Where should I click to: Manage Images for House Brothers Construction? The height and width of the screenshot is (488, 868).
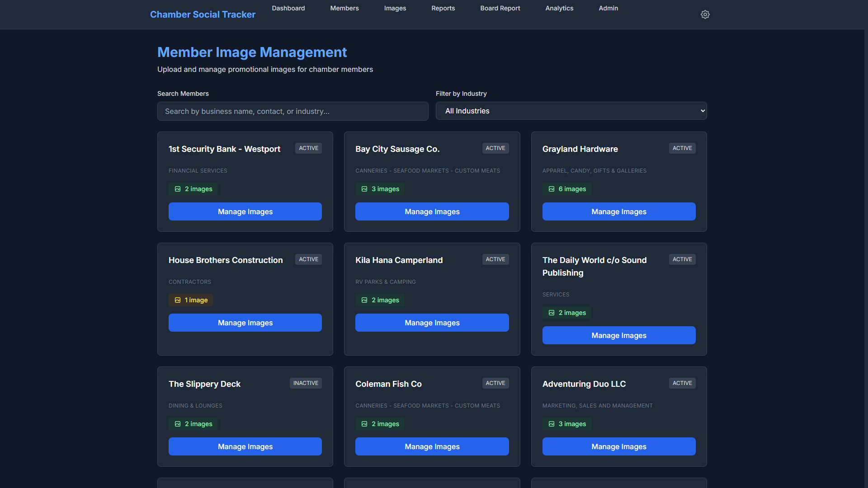coord(245,323)
